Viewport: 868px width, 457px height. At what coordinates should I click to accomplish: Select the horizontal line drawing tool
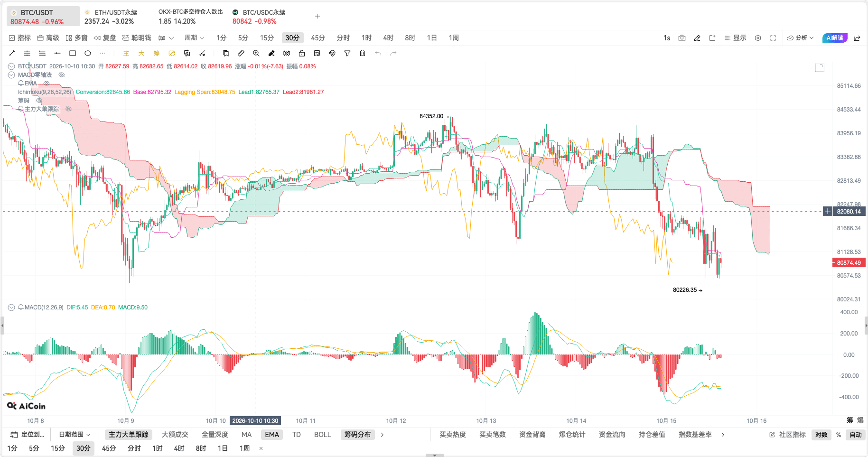coord(57,53)
